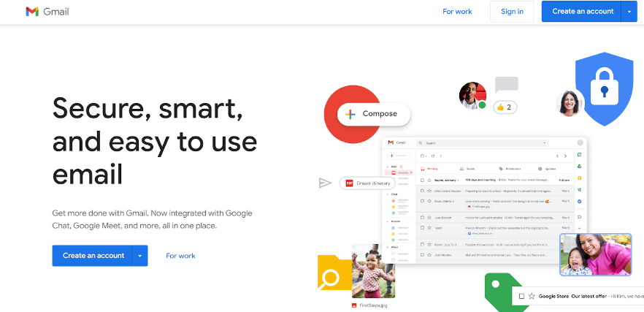Click the avatar of the woman wearing glasses
This screenshot has width=644, height=312.
tap(570, 102)
